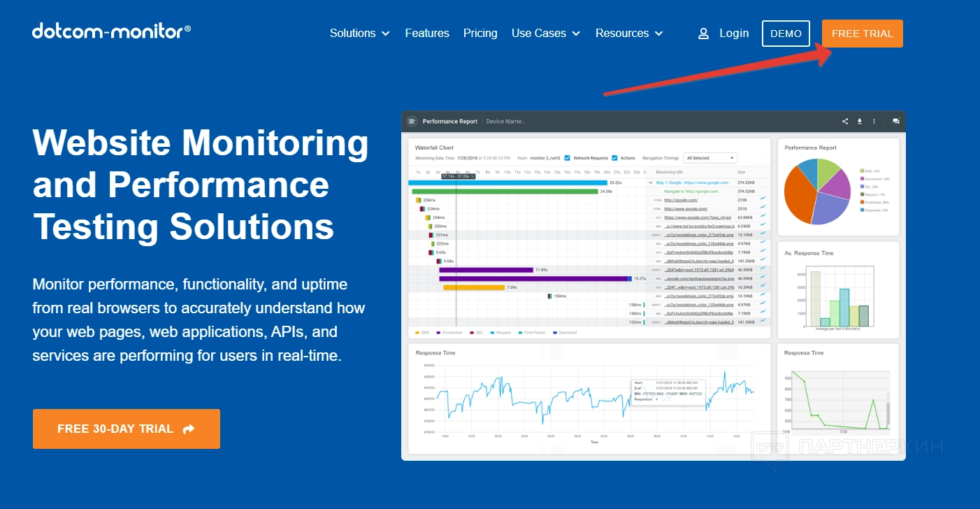Click the blue 25.22s waterfall bar
Screen dimensions: 980x509
(x=507, y=182)
